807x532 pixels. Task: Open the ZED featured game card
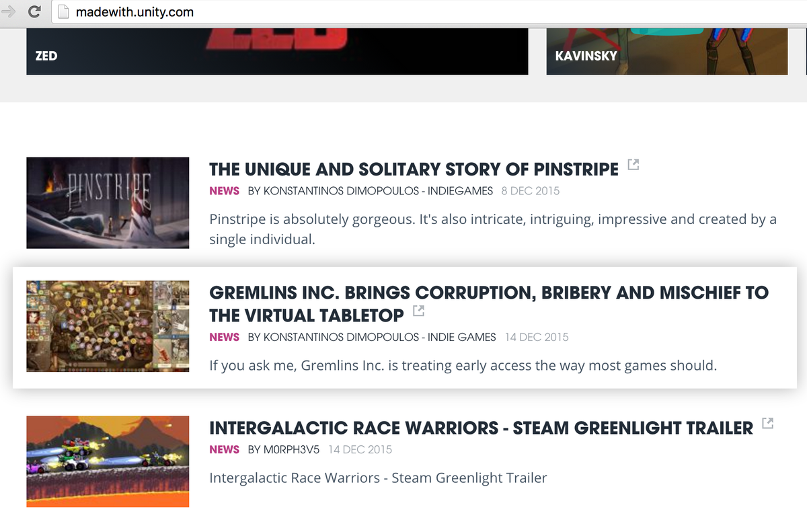277,51
